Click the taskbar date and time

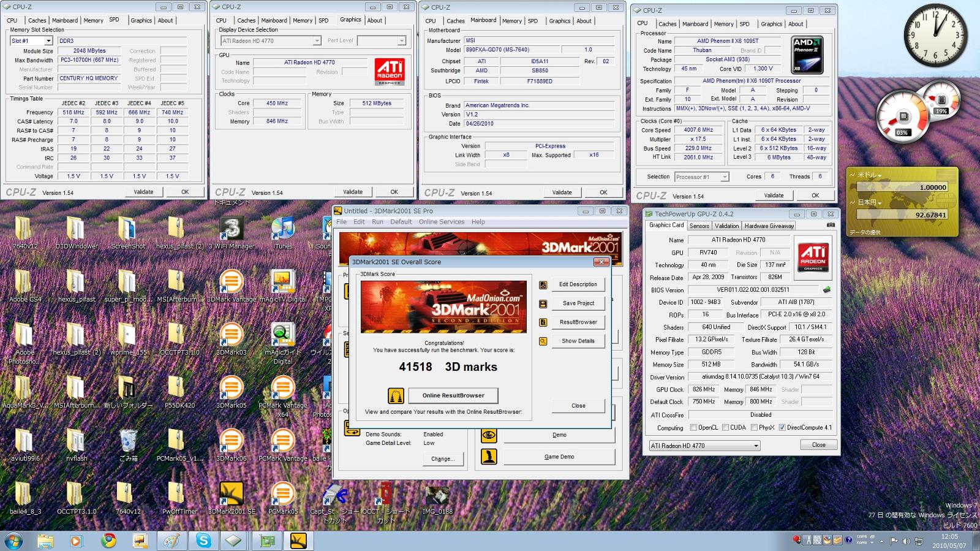[x=949, y=541]
